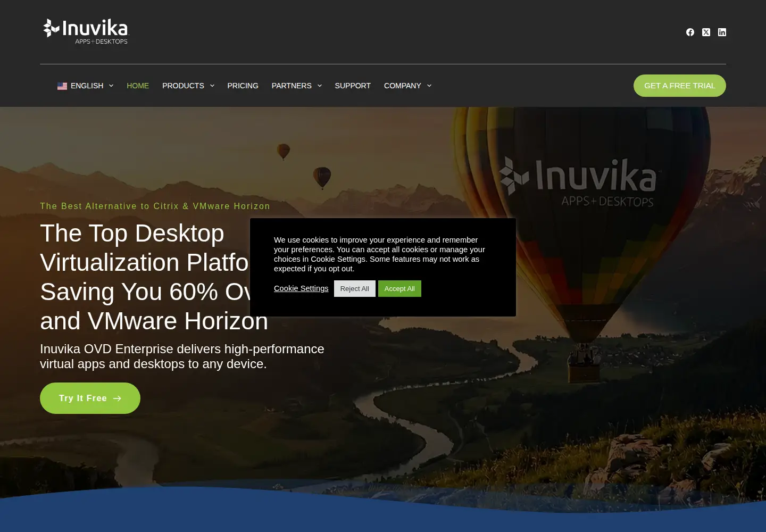Expand the English language dropdown chevron
The height and width of the screenshot is (532, 766).
click(111, 86)
